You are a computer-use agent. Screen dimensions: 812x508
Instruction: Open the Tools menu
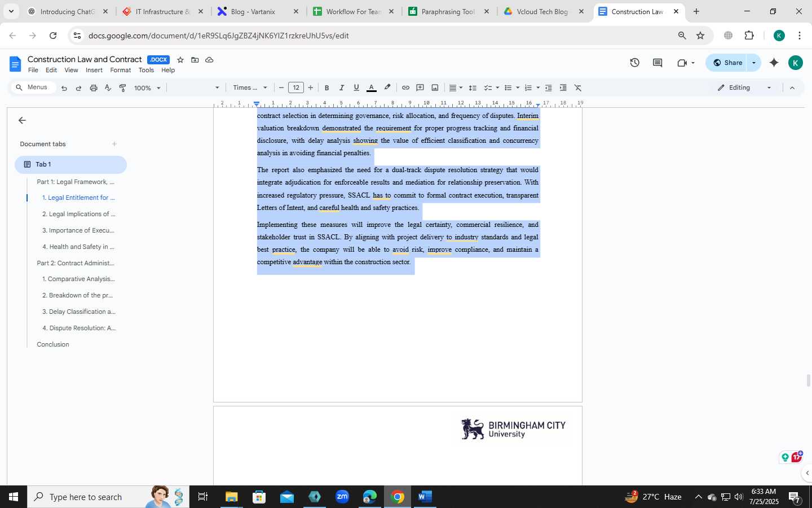pos(146,71)
